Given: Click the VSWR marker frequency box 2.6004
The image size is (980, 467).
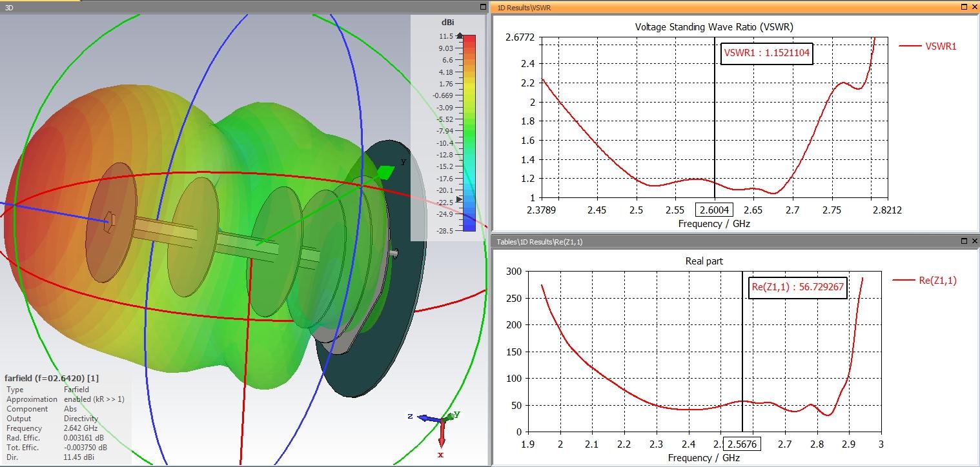Looking at the screenshot, I should tap(715, 210).
